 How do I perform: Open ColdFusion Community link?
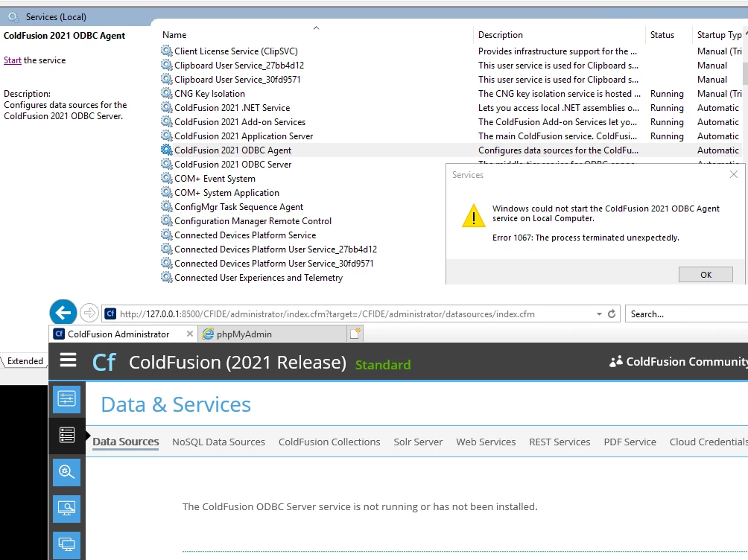(x=679, y=362)
